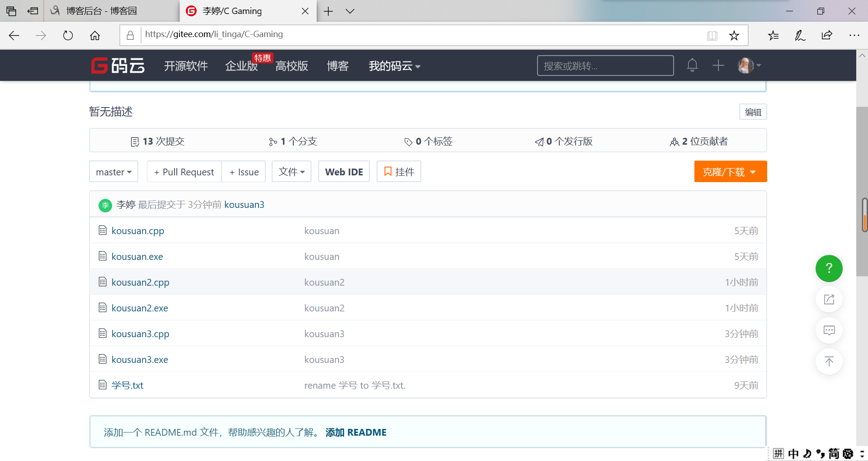
Task: Open 企业版 in the navigation bar
Action: click(241, 66)
